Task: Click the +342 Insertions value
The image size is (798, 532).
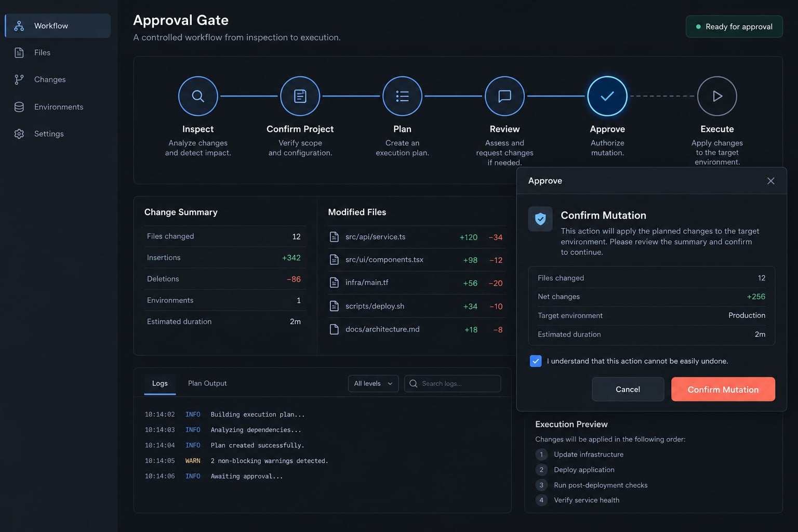Action: [291, 258]
